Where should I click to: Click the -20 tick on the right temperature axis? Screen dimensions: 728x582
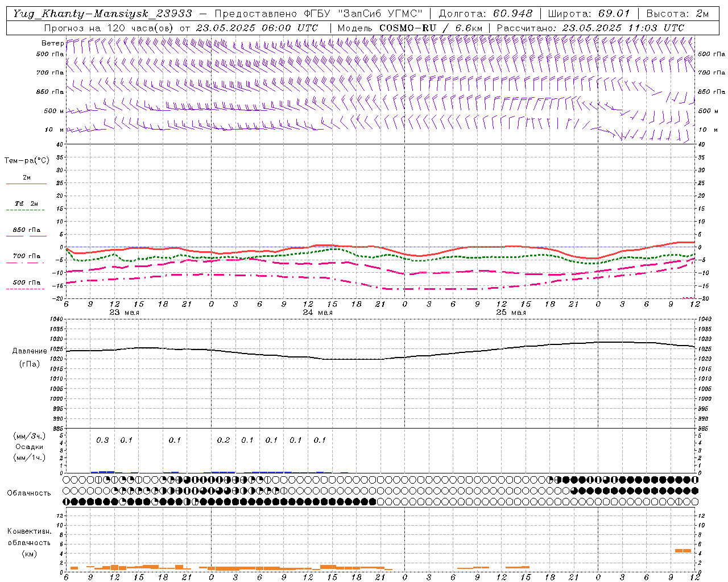[703, 298]
